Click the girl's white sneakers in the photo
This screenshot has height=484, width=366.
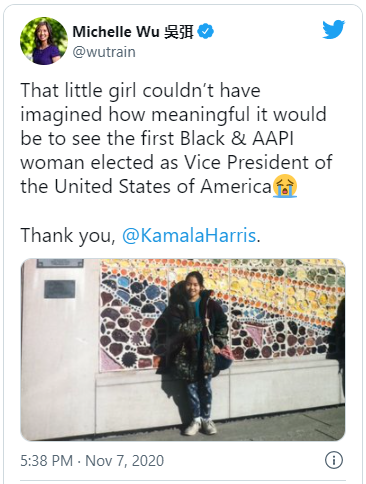click(201, 426)
